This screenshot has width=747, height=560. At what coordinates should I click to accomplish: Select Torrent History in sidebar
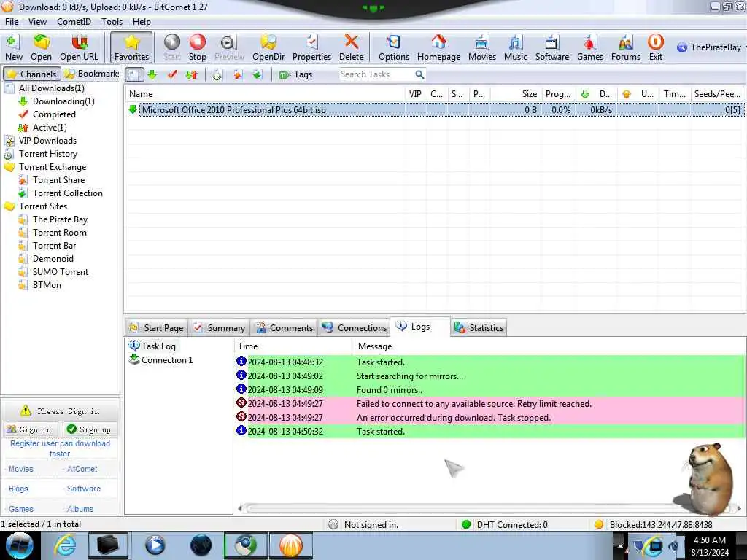pos(47,154)
